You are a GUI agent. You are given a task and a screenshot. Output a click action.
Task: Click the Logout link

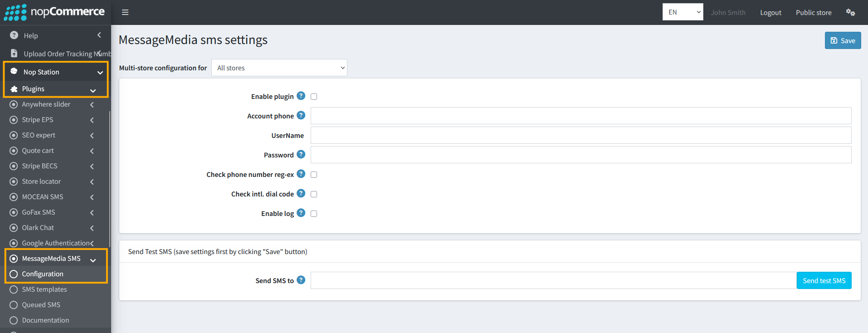[x=770, y=13]
